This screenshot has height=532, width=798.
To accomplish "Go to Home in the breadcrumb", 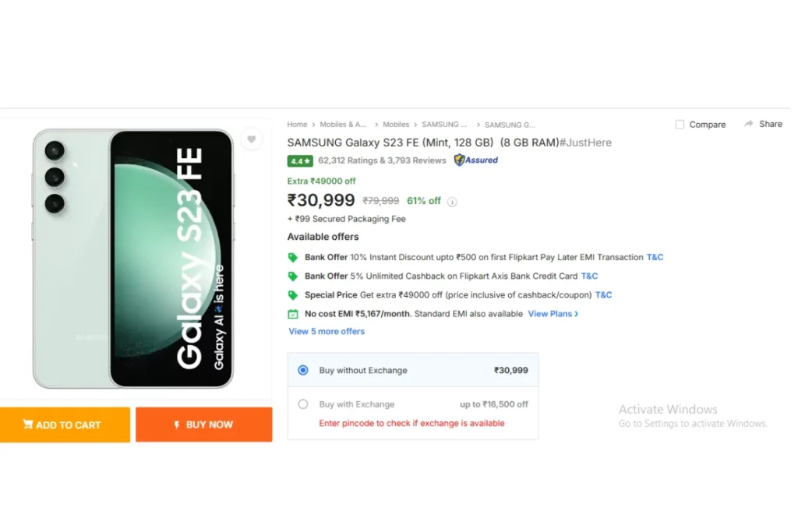I will [297, 125].
